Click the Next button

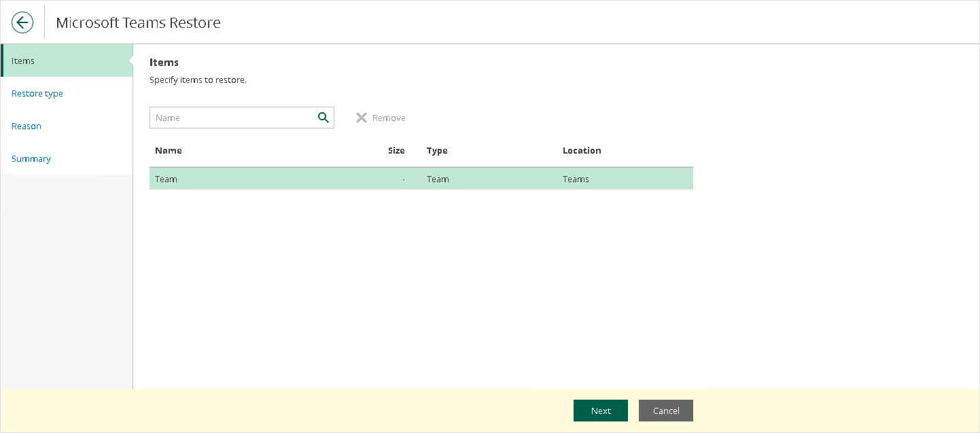coord(601,411)
